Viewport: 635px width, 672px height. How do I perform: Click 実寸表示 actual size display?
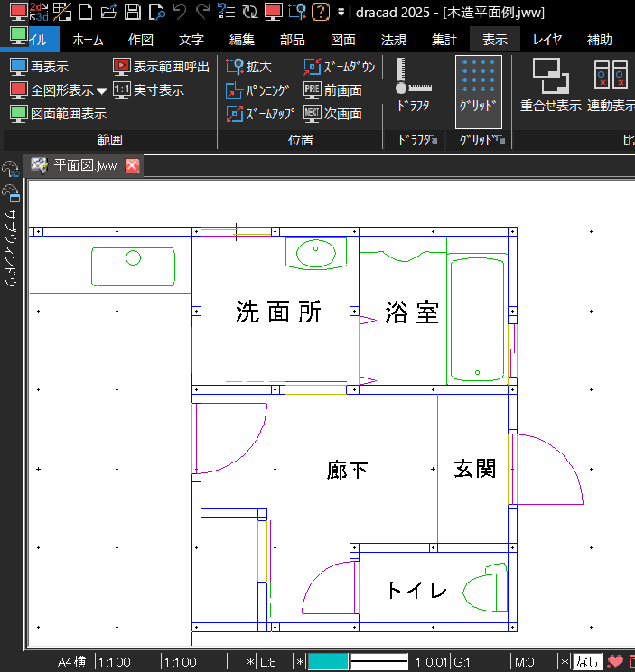click(149, 90)
